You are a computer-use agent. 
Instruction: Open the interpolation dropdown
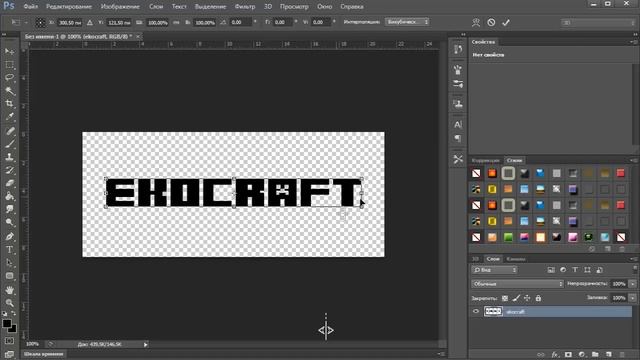click(x=407, y=22)
